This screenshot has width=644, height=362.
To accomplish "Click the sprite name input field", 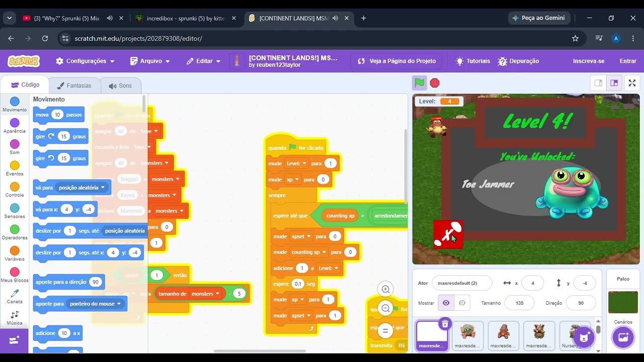I will (462, 283).
